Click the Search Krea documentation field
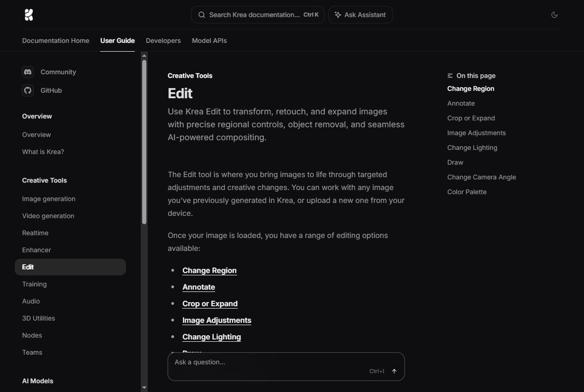The image size is (584, 392). [258, 15]
